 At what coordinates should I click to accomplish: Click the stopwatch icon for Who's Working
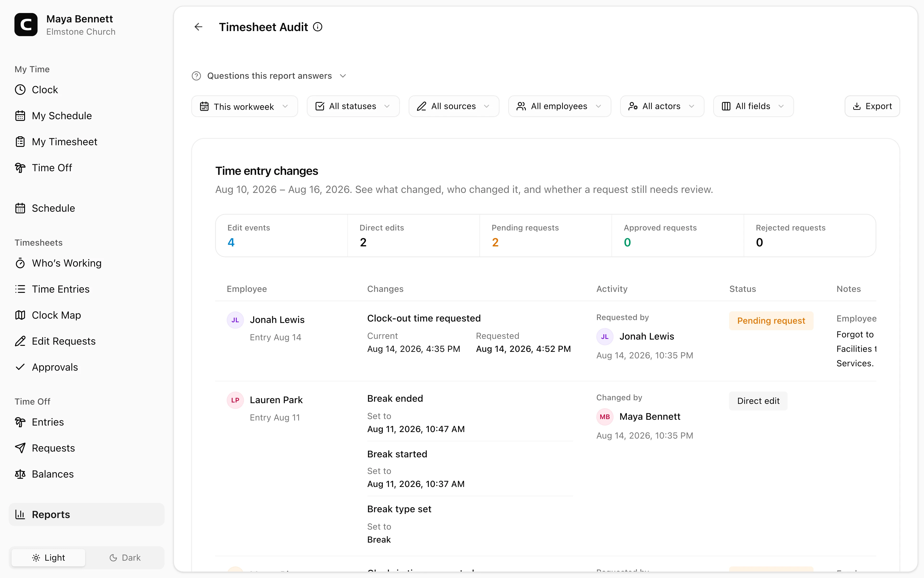tap(20, 263)
